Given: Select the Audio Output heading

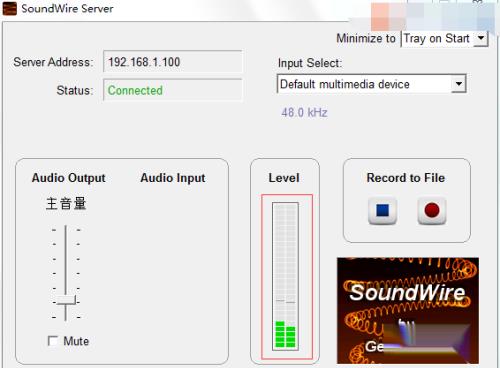Looking at the screenshot, I should click(x=68, y=178).
